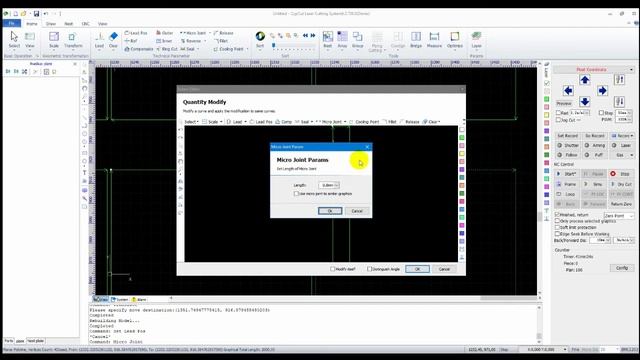The width and height of the screenshot is (640, 360).
Task: Click the Ring Cut tool in ribbon
Action: 167,49
